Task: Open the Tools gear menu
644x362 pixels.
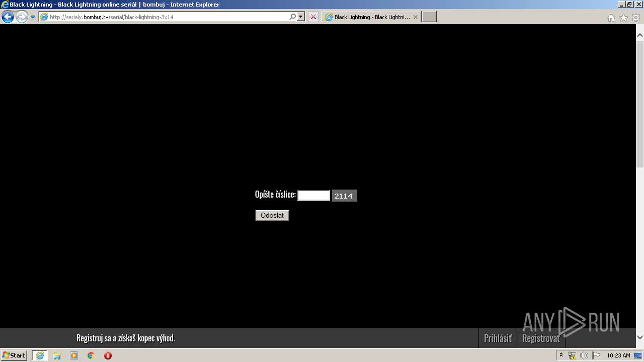Action: [x=636, y=18]
